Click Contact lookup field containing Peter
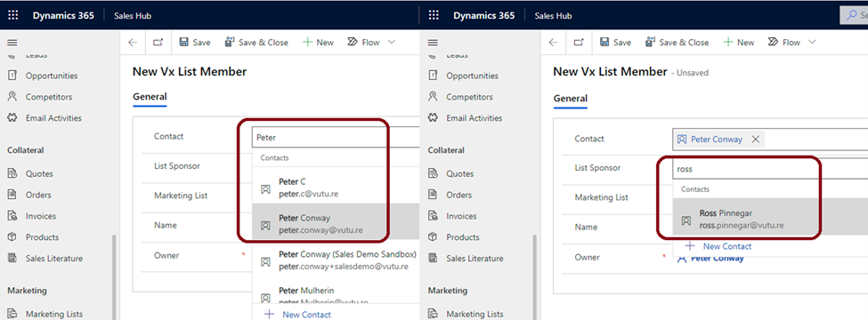Image resolution: width=868 pixels, height=320 pixels. point(336,137)
